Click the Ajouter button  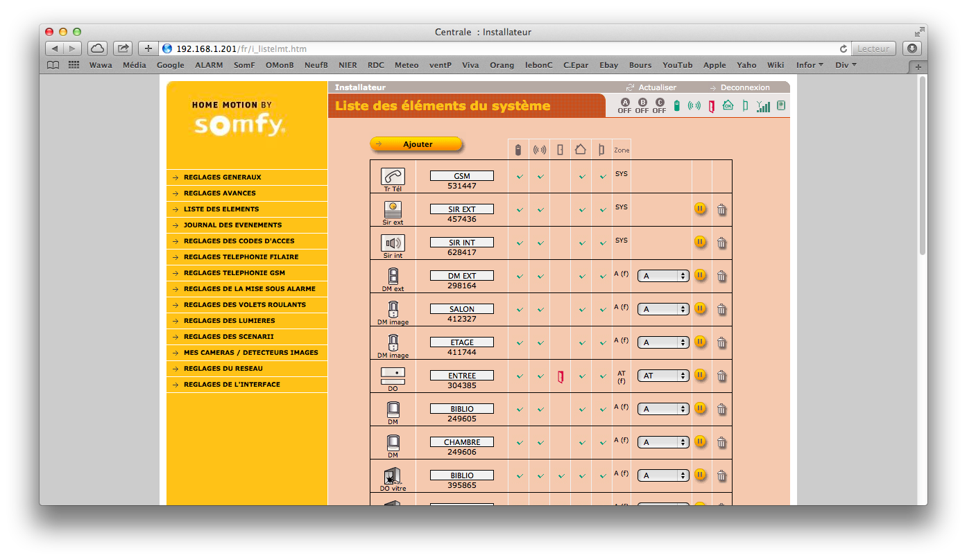coord(416,144)
